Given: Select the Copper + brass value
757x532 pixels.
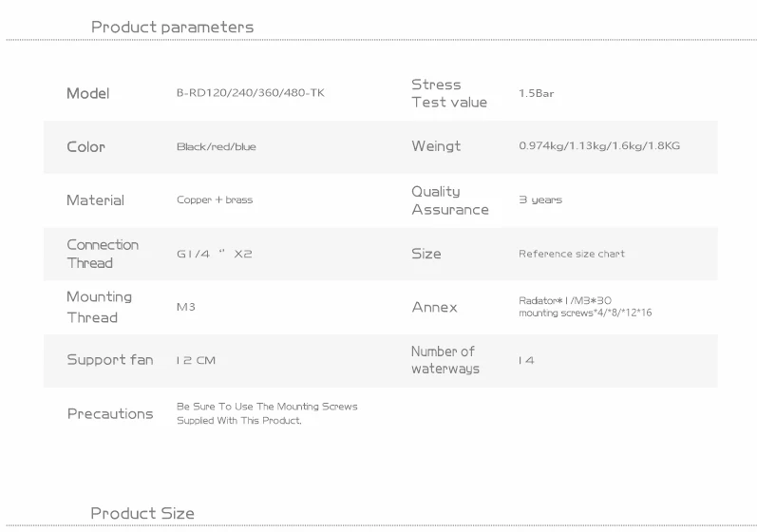Looking at the screenshot, I should 215,200.
